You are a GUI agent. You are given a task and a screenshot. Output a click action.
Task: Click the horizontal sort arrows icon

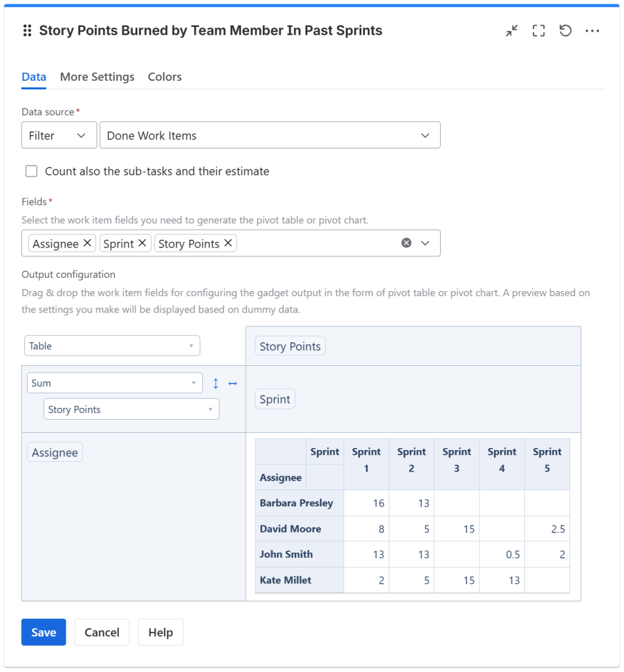pos(233,383)
